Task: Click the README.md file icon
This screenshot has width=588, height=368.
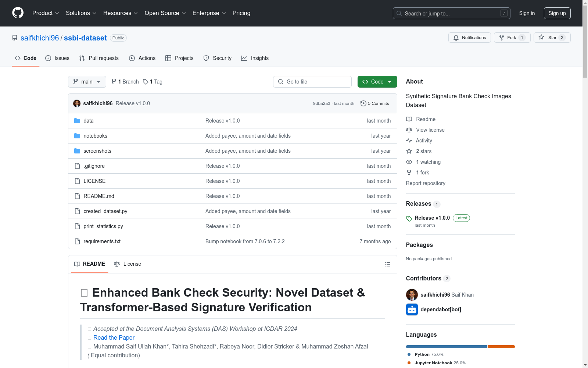Action: (x=77, y=196)
